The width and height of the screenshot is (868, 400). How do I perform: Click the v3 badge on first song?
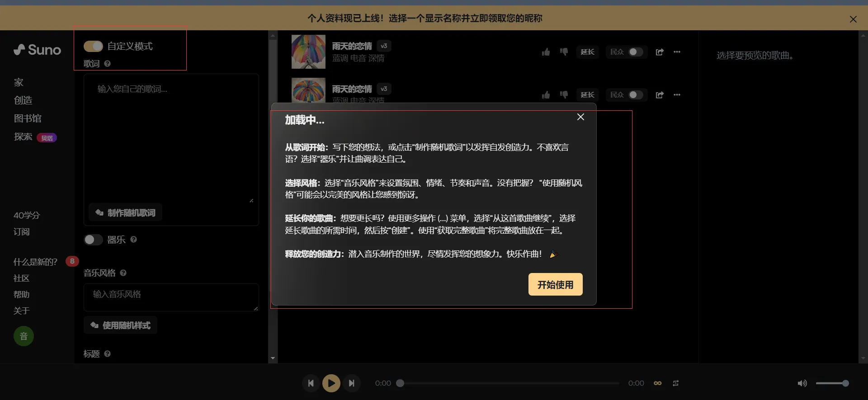(384, 46)
